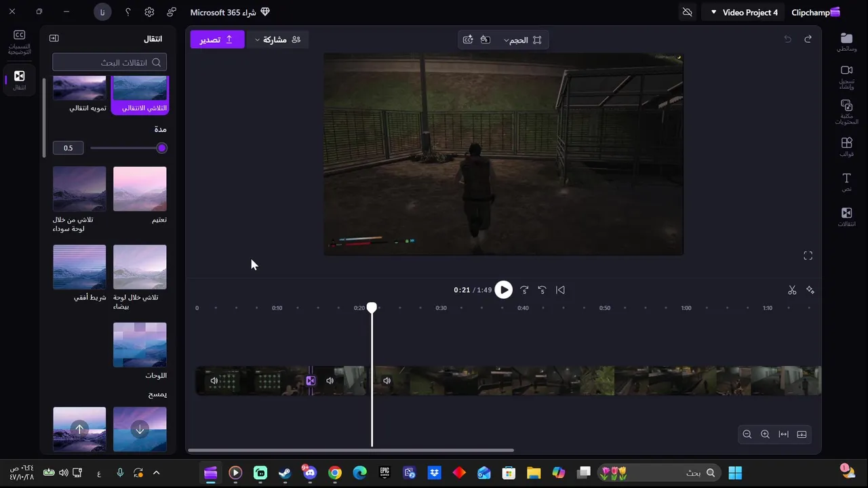
Task: Select the fade through black transition thumbnail
Action: (x=79, y=189)
